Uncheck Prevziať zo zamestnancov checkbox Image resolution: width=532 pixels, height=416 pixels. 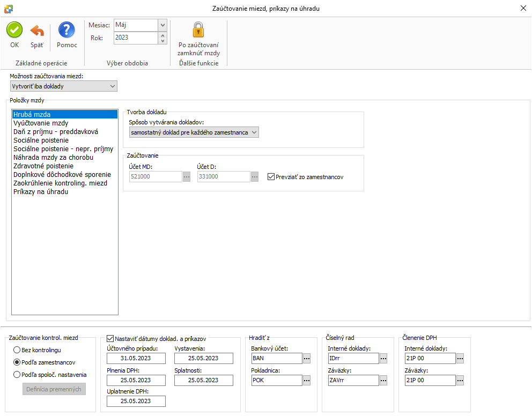(271, 177)
